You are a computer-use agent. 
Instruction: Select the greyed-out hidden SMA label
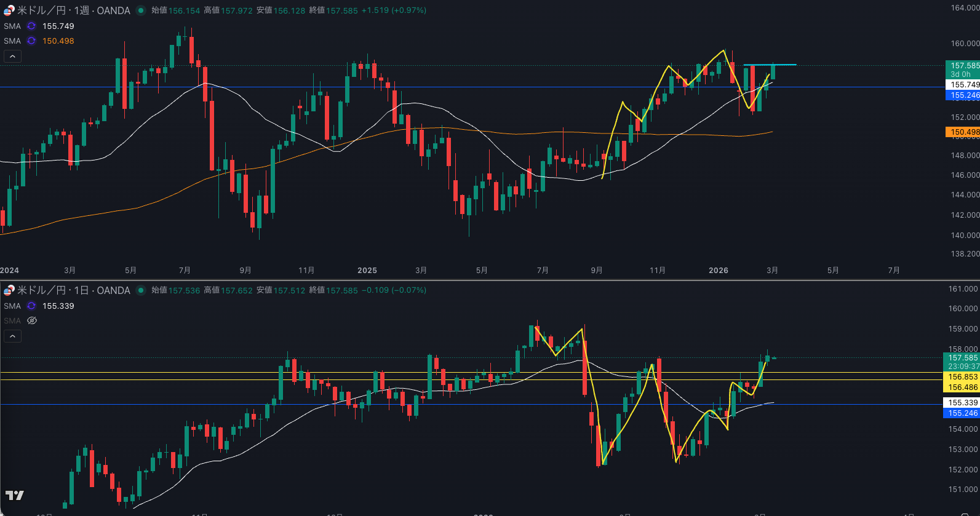12,321
